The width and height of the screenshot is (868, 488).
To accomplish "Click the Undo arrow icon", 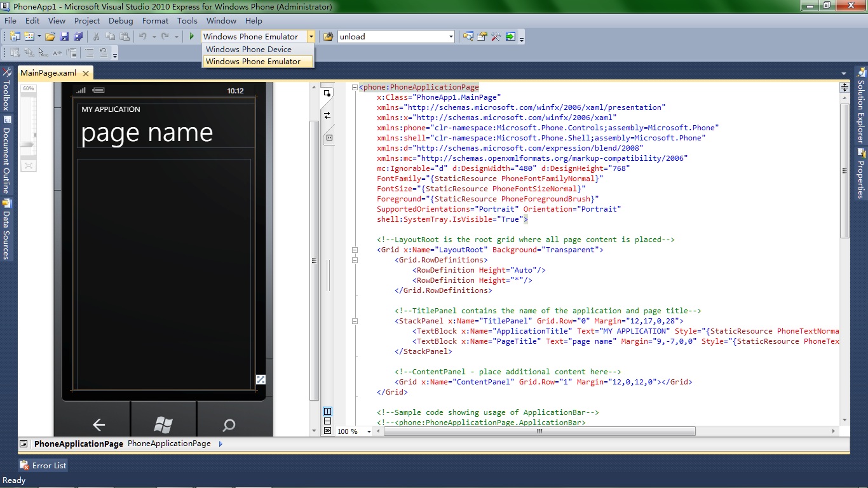I will [143, 36].
